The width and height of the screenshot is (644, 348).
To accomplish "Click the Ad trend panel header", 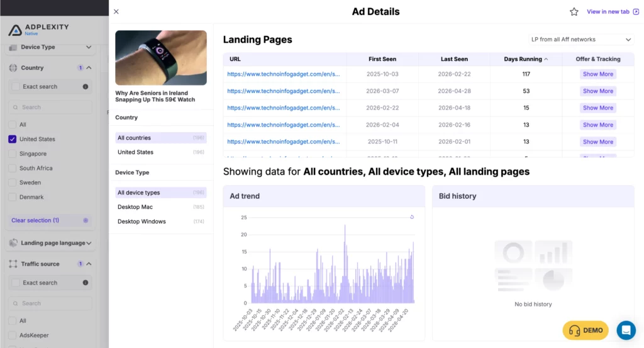I will pos(324,196).
